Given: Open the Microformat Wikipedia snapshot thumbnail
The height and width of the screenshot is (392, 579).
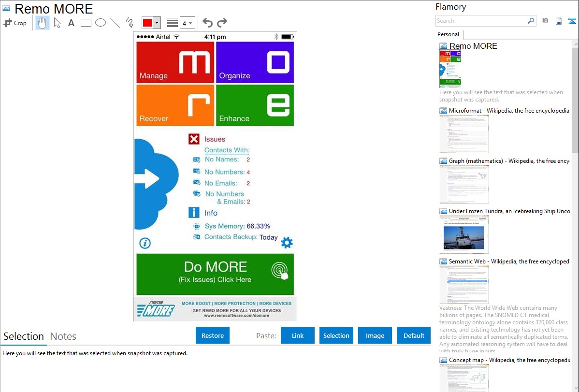Looking at the screenshot, I should click(x=464, y=134).
